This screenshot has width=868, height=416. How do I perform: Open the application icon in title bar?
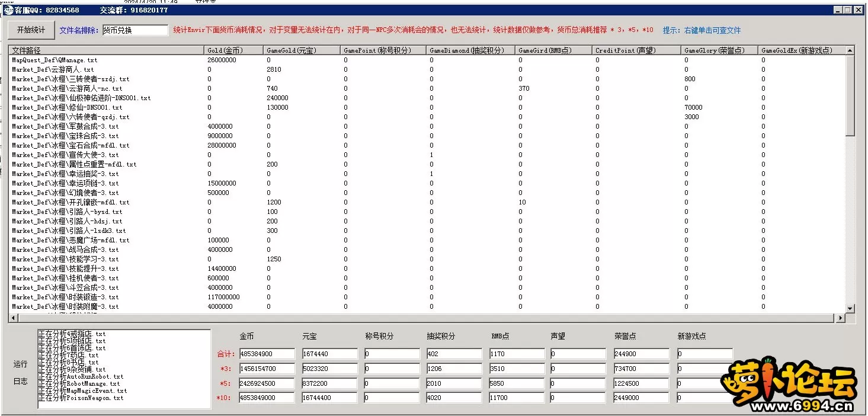point(8,10)
